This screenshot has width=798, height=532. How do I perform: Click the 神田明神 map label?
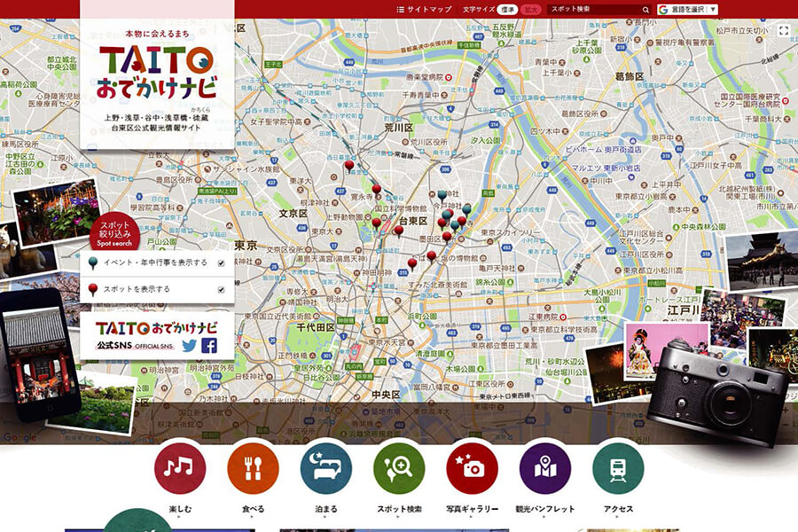[377, 273]
